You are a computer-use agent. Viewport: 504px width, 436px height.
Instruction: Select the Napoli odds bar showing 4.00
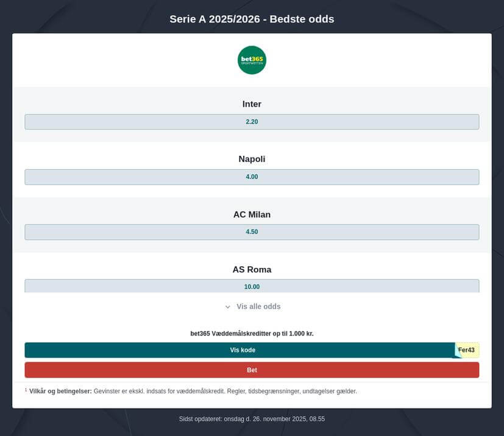point(252,177)
